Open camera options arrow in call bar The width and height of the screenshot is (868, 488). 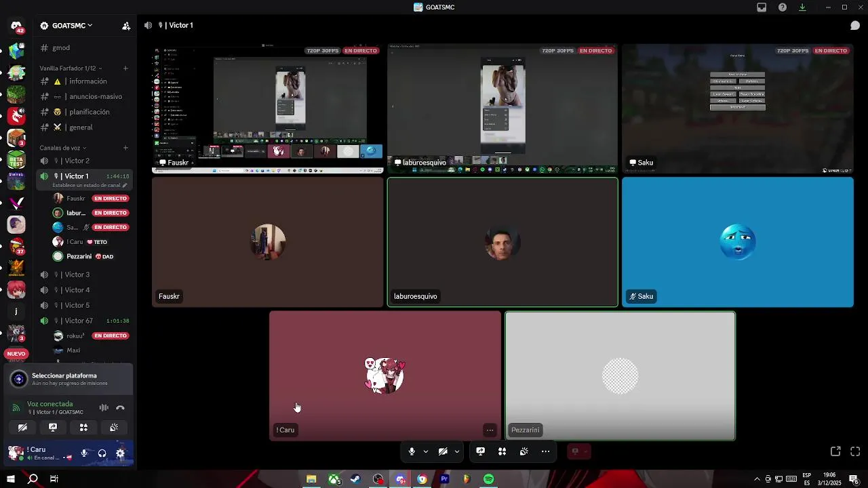(457, 451)
